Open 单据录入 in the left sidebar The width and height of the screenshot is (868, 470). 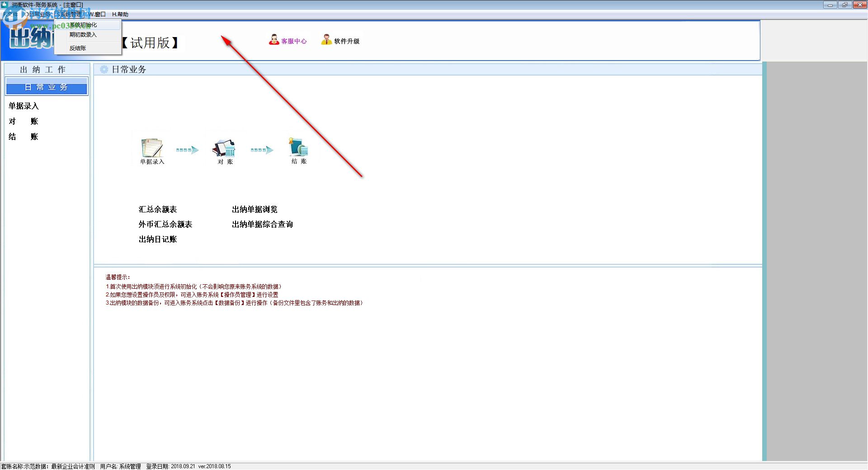pyautogui.click(x=24, y=106)
